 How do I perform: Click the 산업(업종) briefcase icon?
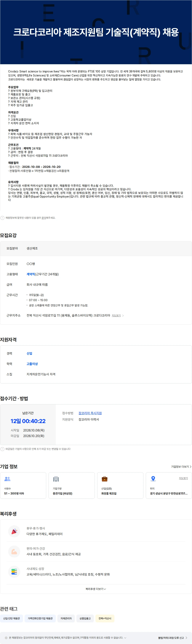pyautogui.click(x=104, y=479)
